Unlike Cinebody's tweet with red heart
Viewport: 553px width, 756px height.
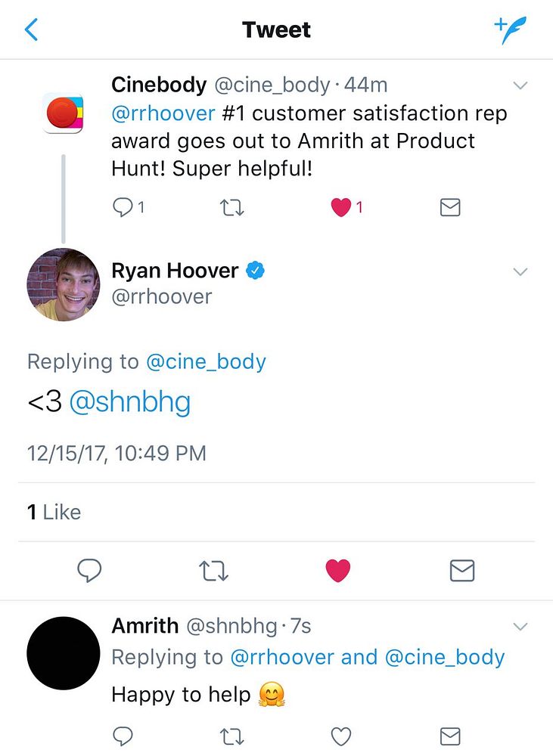[340, 207]
